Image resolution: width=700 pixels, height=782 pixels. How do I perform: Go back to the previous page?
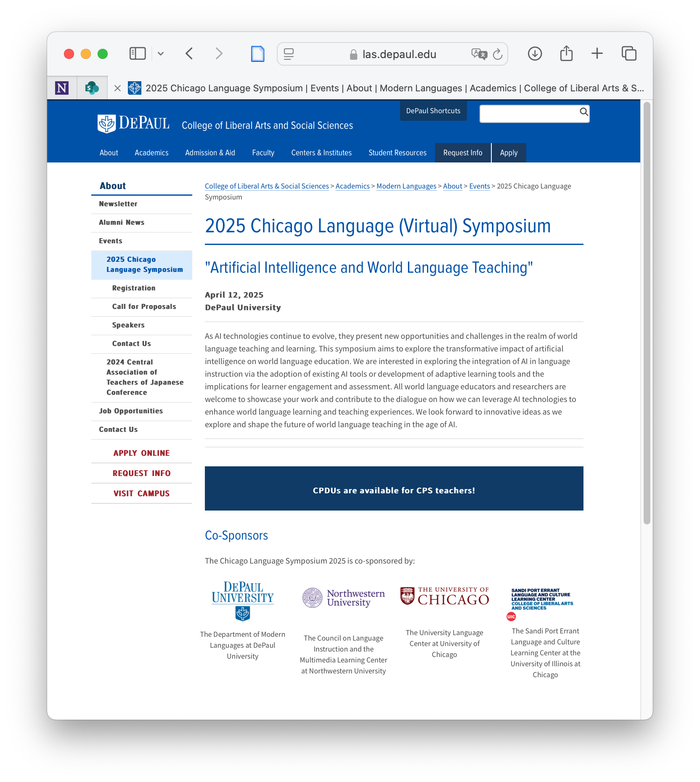click(x=189, y=53)
